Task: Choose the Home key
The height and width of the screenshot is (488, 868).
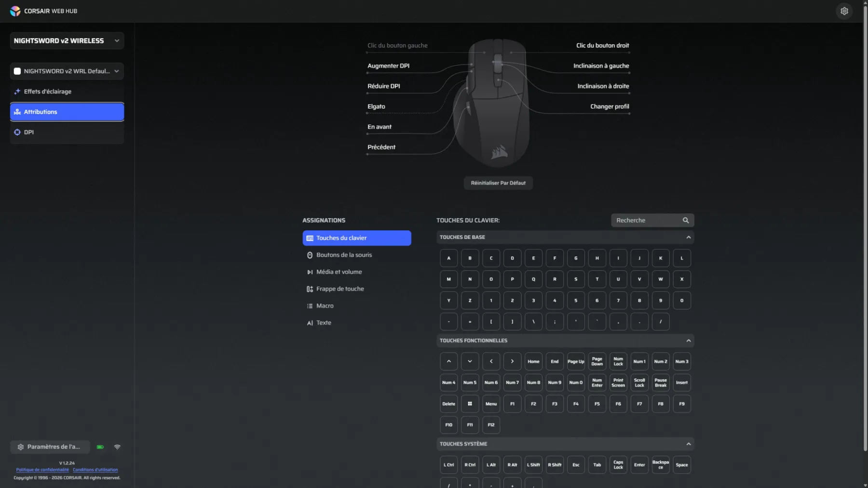Action: (x=533, y=361)
